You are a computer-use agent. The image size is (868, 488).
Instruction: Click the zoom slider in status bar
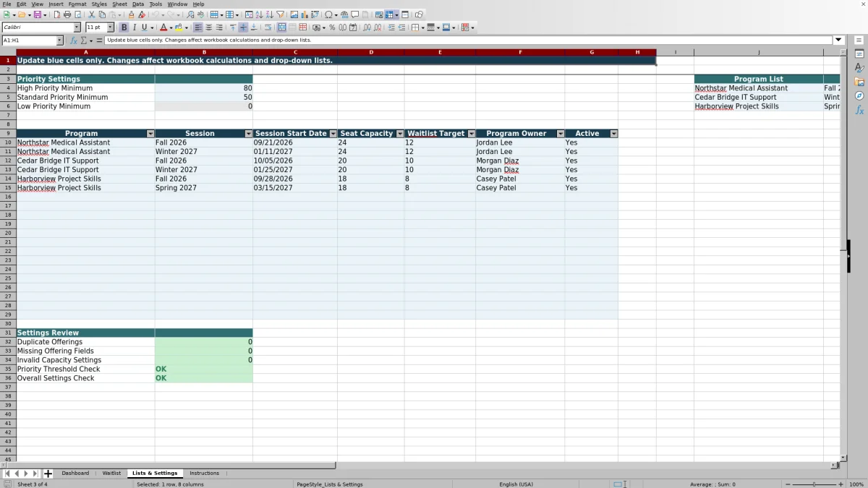[x=814, y=484]
